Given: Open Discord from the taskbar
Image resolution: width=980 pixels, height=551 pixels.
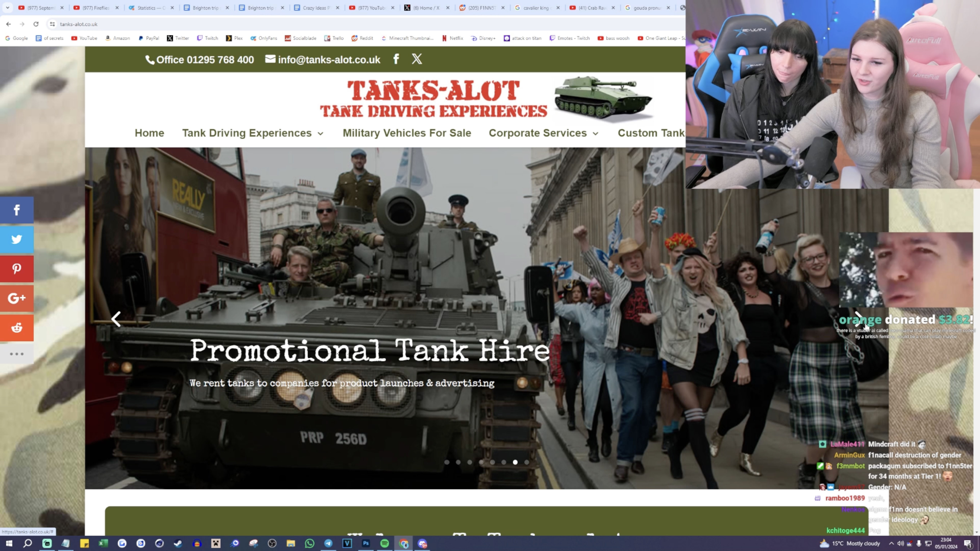Looking at the screenshot, I should 422,543.
